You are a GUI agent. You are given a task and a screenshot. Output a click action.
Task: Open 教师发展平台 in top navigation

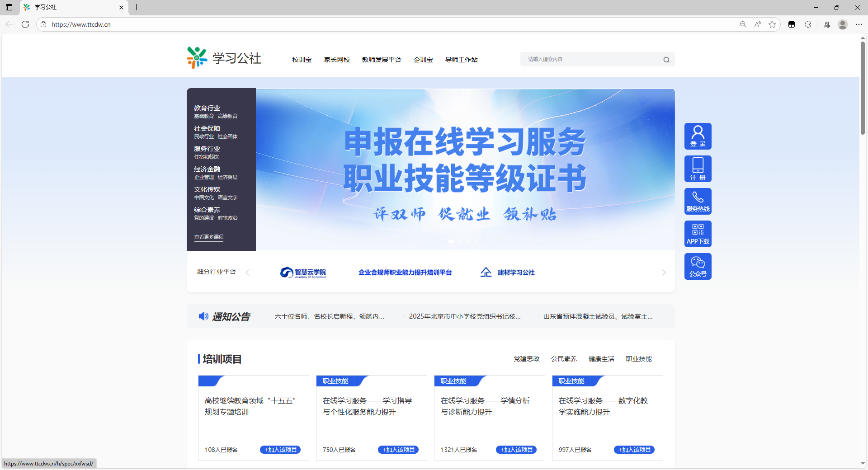(382, 60)
